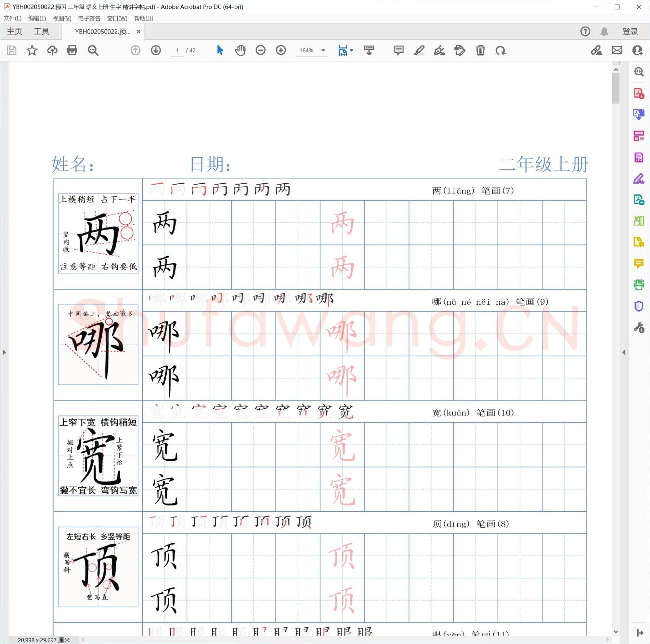Open the 视图 menu
Image resolution: width=650 pixels, height=644 pixels.
62,18
